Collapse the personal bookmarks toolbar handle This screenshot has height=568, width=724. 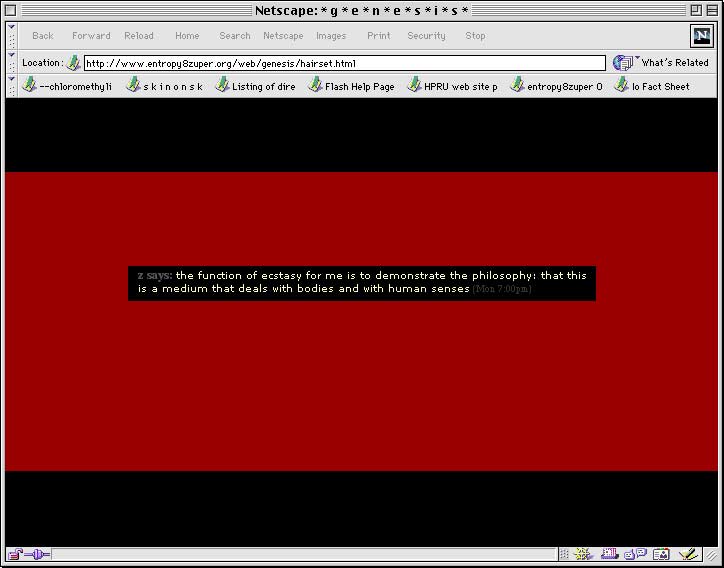pos(11,86)
